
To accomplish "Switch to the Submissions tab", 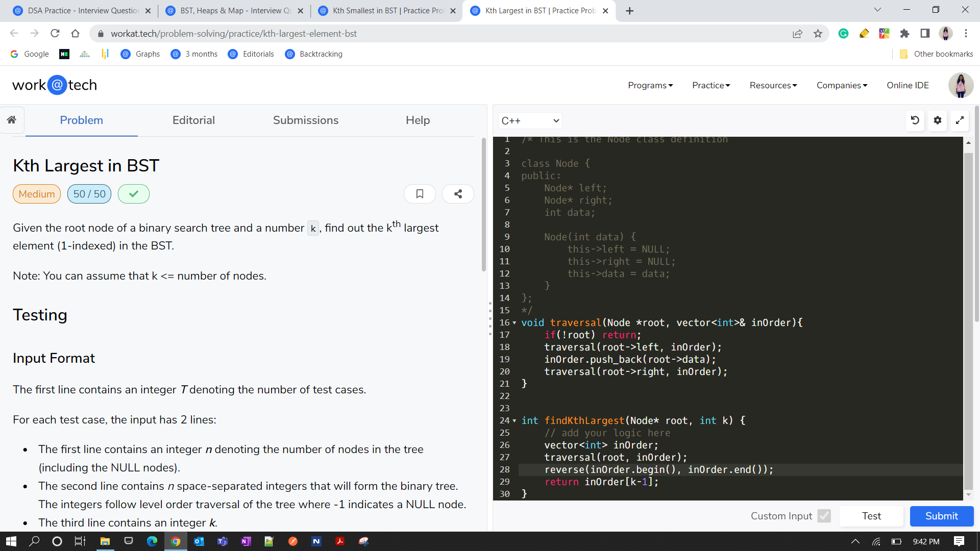I will click(305, 120).
